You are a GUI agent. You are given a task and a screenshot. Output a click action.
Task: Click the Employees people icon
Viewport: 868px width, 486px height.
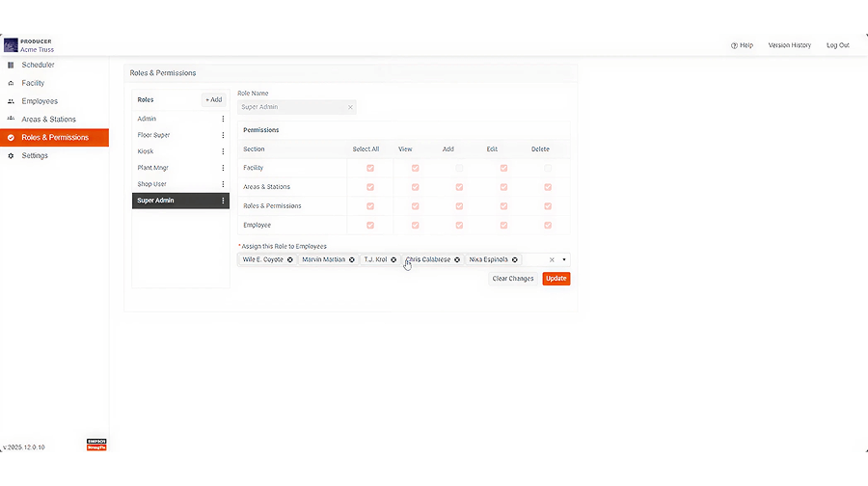(x=11, y=101)
